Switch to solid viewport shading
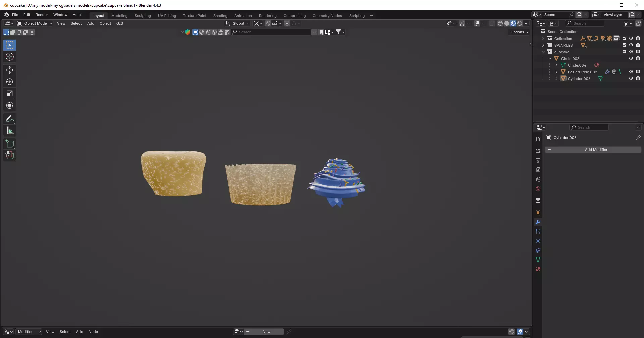 [x=507, y=23]
